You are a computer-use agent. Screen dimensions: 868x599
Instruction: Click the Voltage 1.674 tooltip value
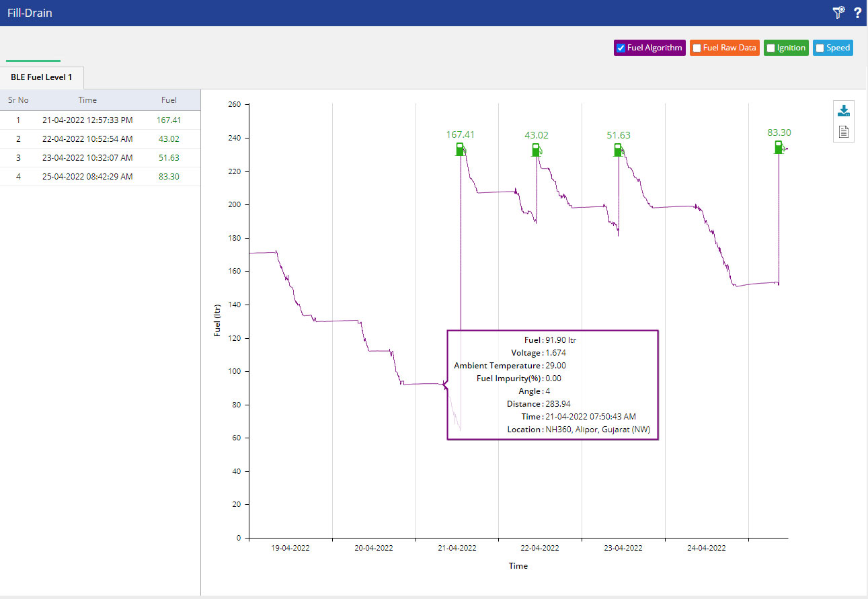tap(555, 353)
